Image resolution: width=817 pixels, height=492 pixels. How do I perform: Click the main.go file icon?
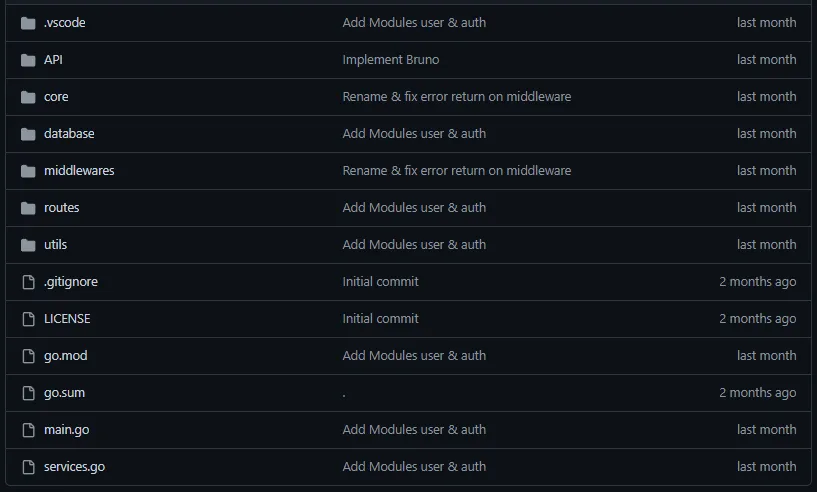(28, 430)
